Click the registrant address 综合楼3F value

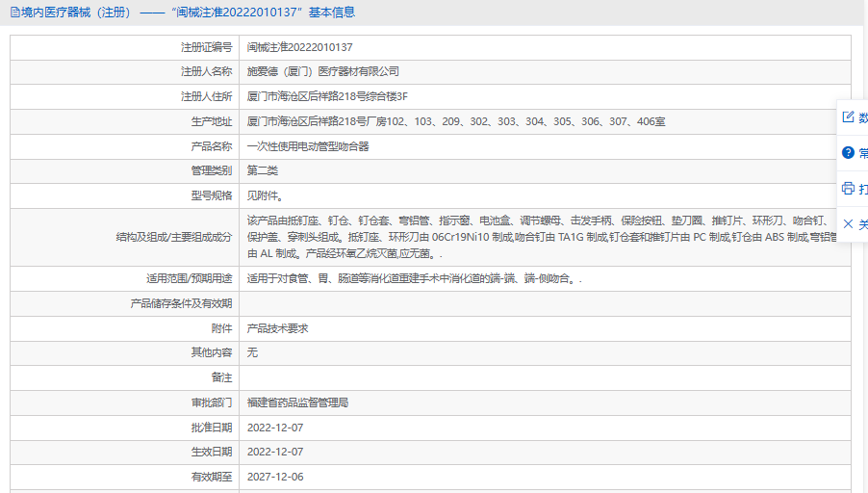327,97
